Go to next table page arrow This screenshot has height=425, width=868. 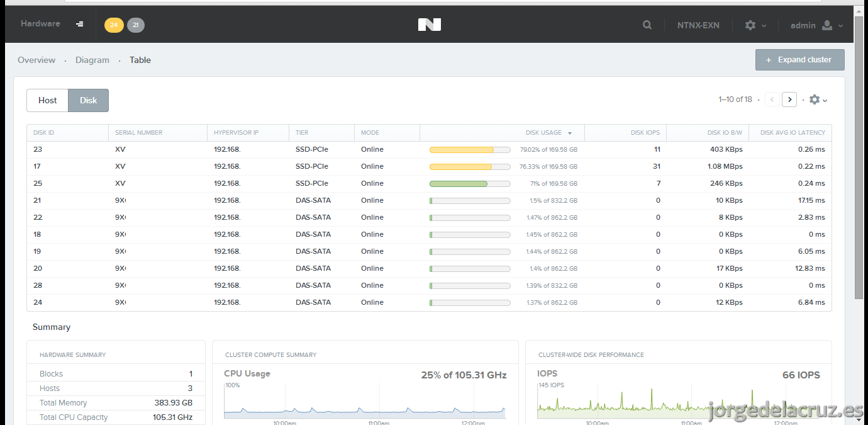(x=790, y=99)
